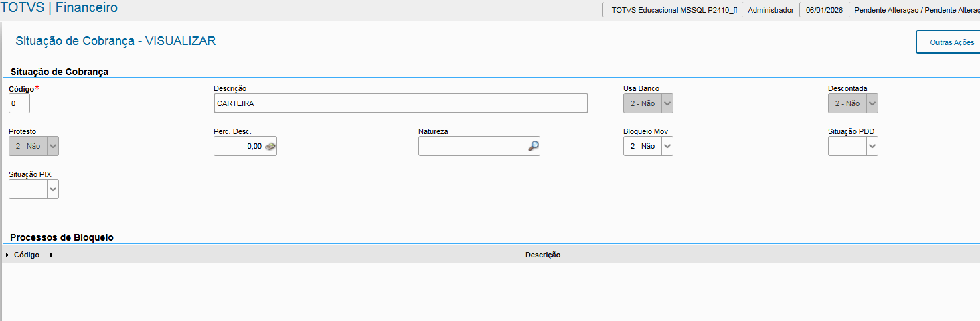980x321 pixels.
Task: Click the right arrow after Código column header
Action: (51, 255)
